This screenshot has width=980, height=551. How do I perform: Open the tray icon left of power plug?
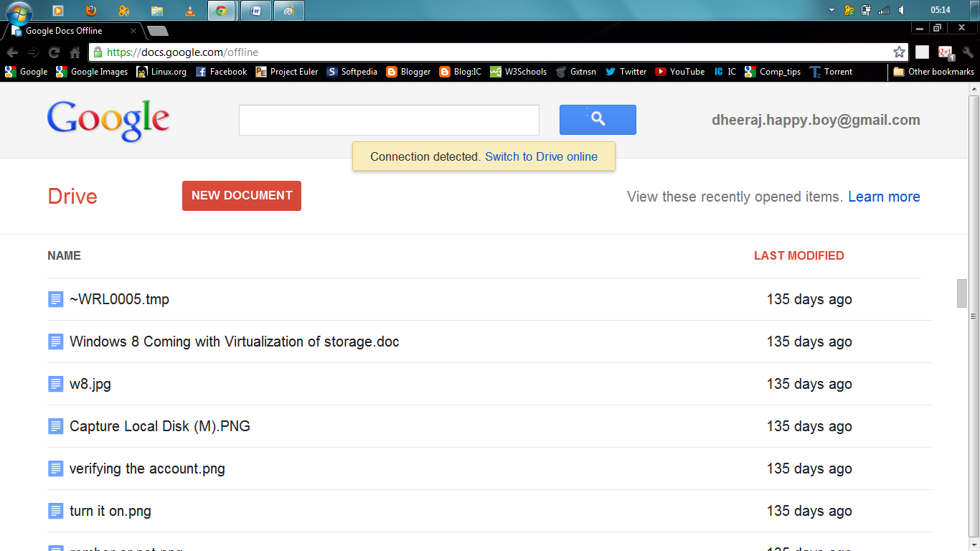tap(849, 10)
